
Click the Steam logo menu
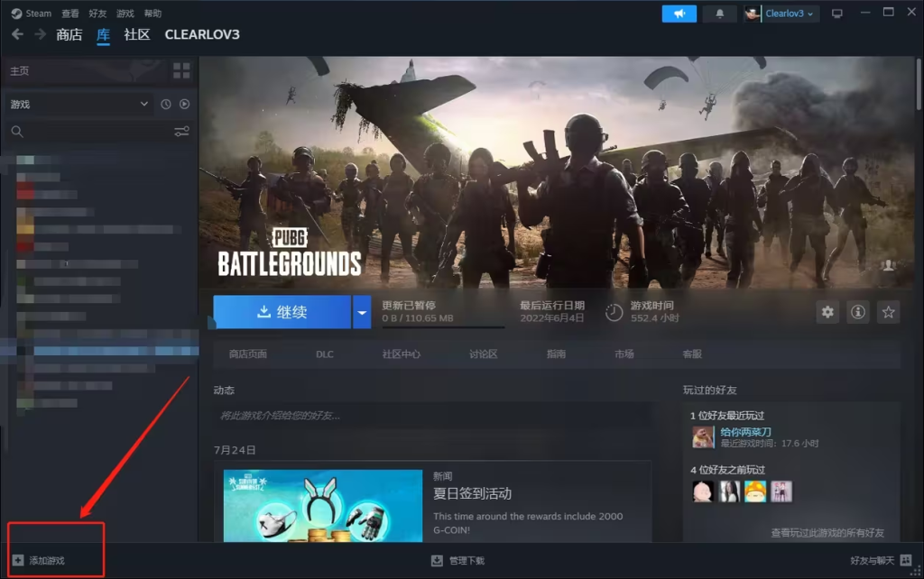[x=32, y=14]
